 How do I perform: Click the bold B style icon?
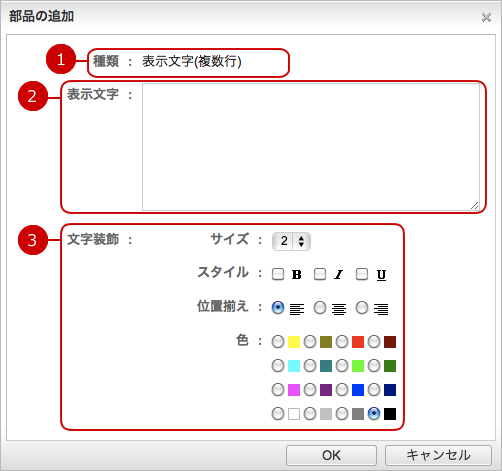297,275
